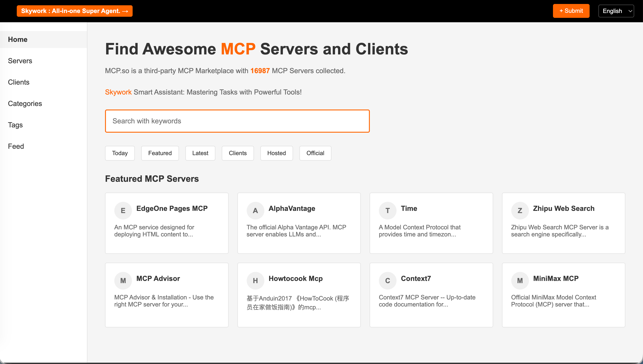Open Categories from the sidebar
Image resolution: width=643 pixels, height=364 pixels.
[25, 104]
